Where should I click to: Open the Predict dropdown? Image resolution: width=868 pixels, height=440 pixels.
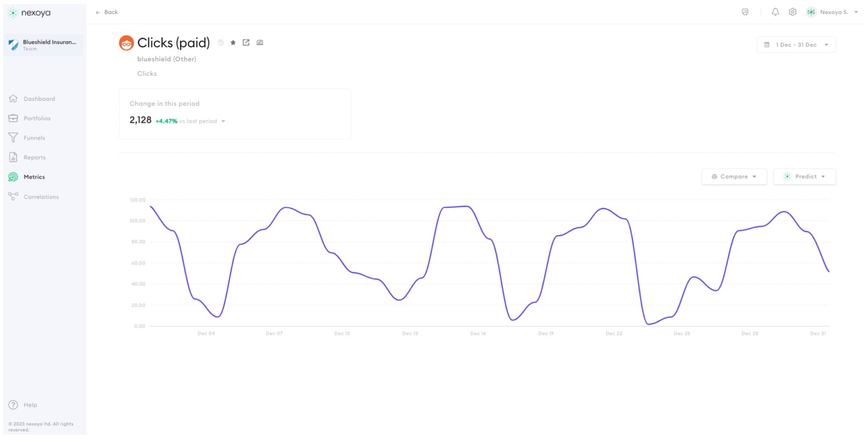click(804, 176)
